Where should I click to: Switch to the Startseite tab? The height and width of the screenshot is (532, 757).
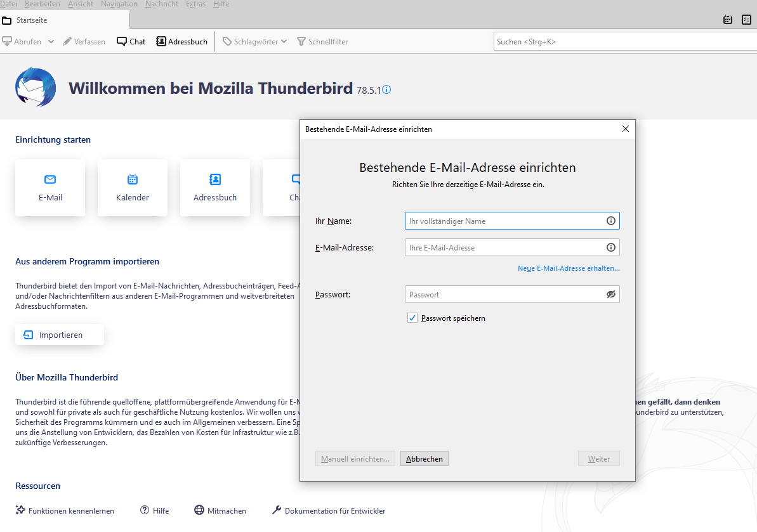click(x=65, y=20)
